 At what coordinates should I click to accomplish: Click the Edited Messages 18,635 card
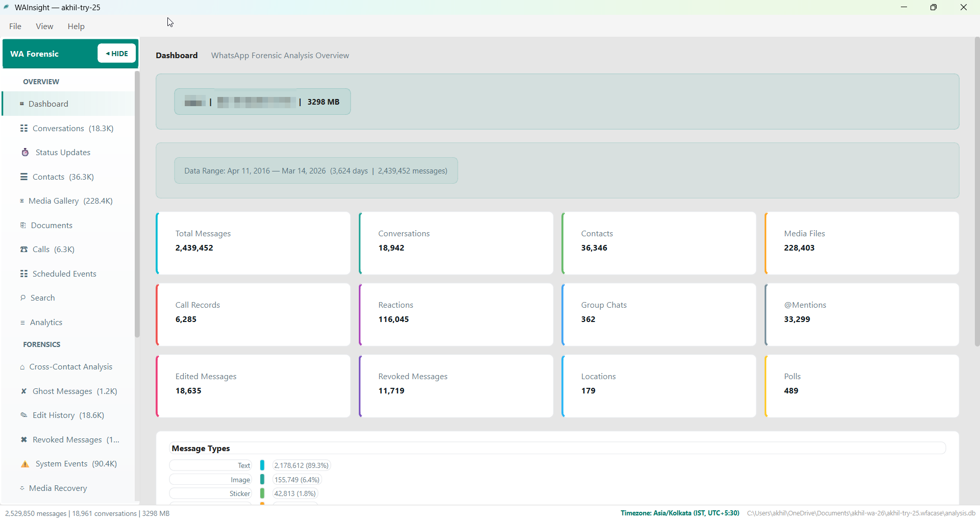[253, 386]
